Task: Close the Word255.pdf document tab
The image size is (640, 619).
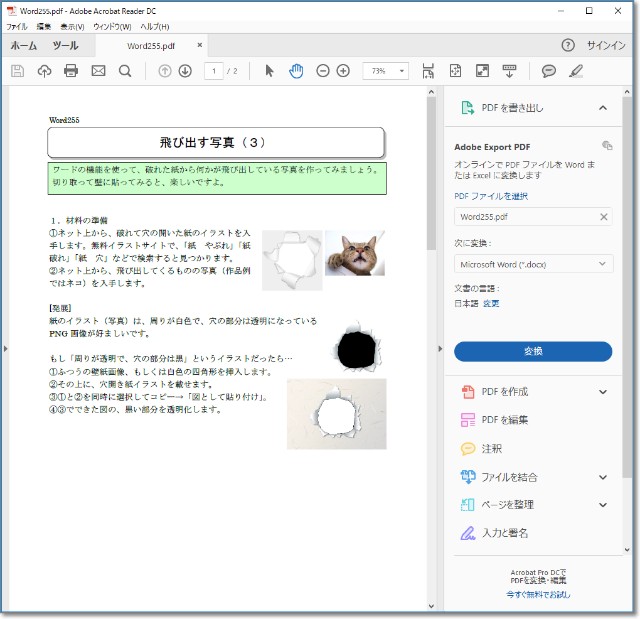Action: click(200, 46)
